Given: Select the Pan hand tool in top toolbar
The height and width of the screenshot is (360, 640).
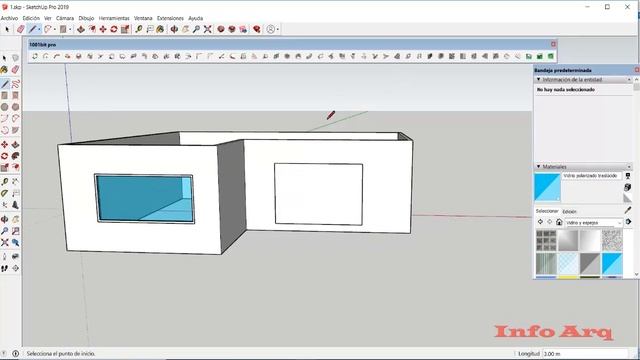Looking at the screenshot, I should [x=185, y=29].
